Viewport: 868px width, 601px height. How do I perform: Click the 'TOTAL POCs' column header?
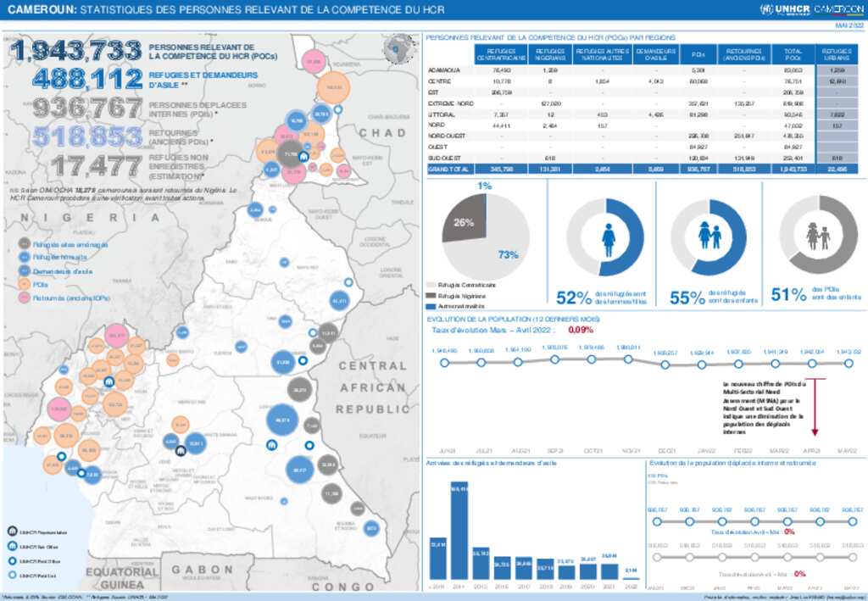point(793,55)
